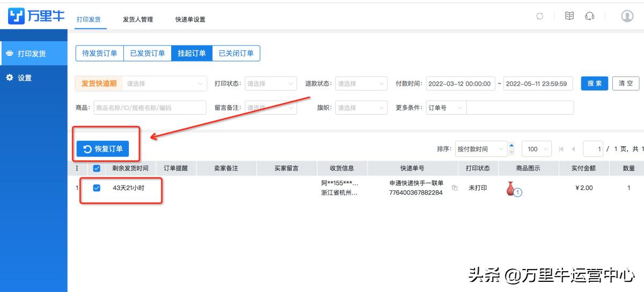644x292 pixels.
Task: Click the 恢复订单 button
Action: [103, 148]
